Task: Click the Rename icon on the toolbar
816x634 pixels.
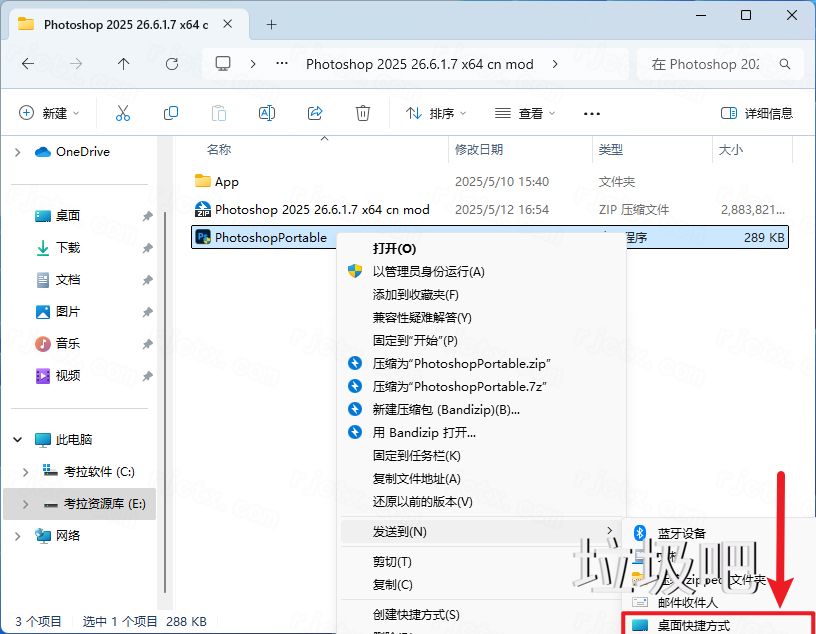Action: pyautogui.click(x=267, y=113)
